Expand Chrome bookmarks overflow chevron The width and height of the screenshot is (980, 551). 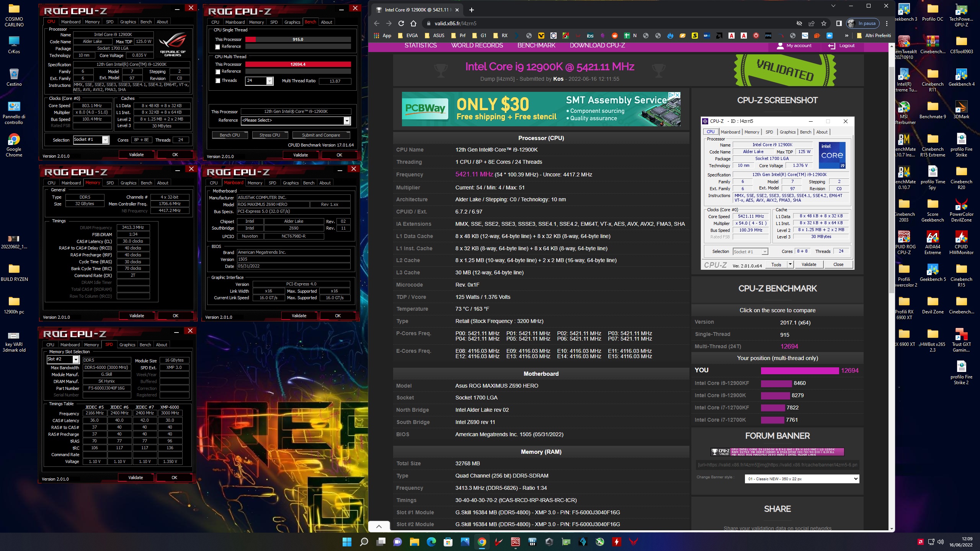846,36
